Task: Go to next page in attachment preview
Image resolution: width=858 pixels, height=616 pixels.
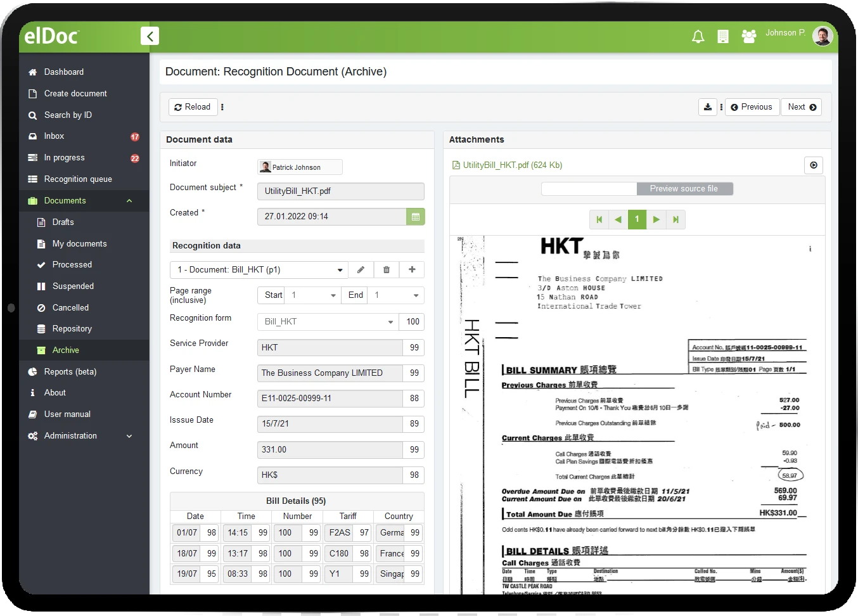Action: click(x=656, y=220)
